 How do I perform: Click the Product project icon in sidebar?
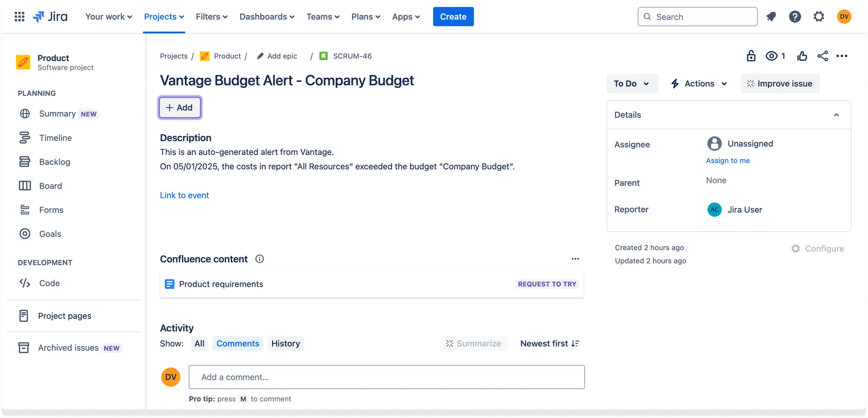23,62
